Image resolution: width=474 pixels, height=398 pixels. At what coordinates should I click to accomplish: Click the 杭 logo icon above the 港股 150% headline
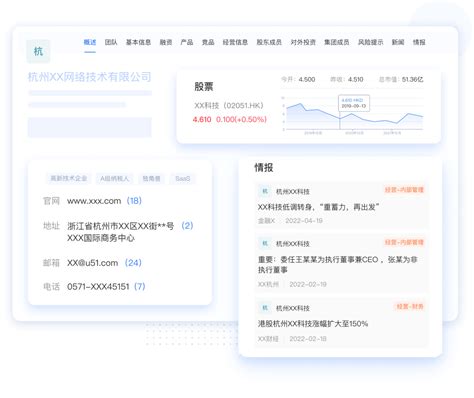tap(265, 308)
